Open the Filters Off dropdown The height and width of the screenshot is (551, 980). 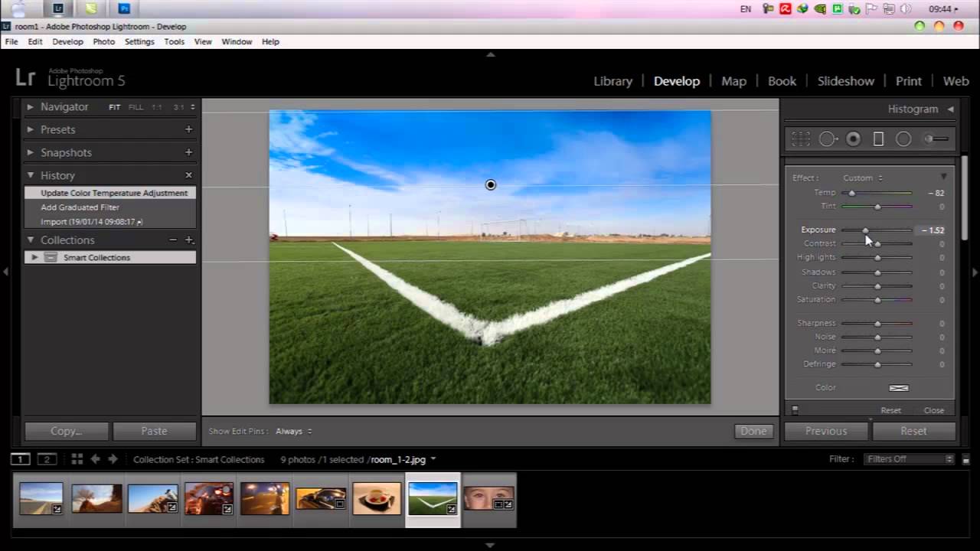pos(910,459)
